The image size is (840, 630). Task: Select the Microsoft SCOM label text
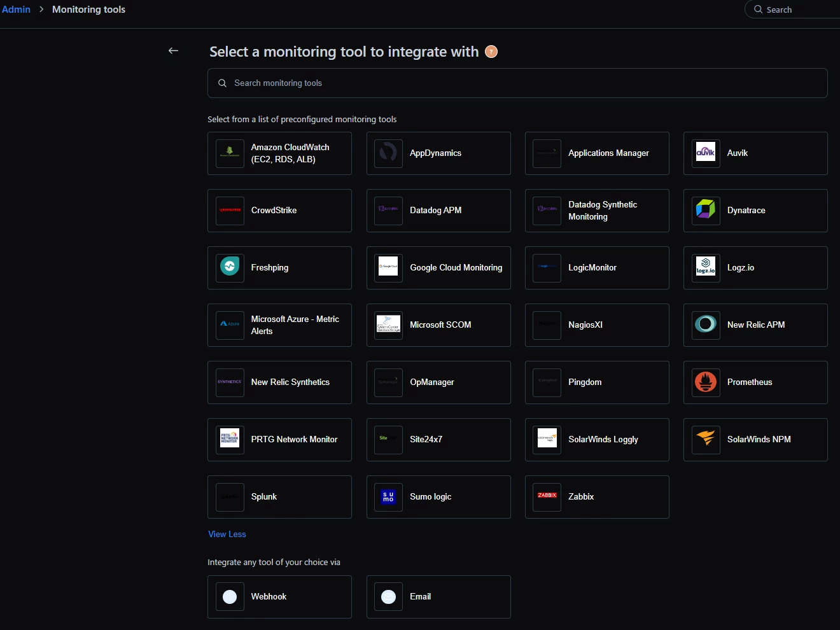click(440, 325)
